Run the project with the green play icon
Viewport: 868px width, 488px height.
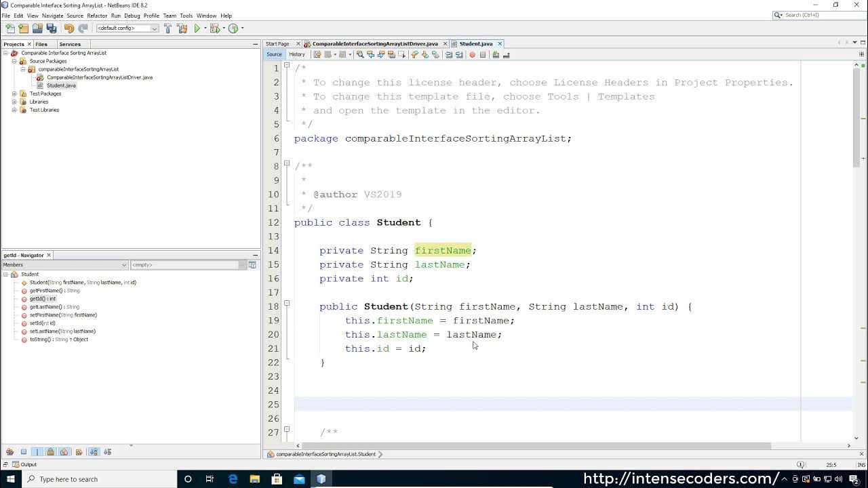[x=197, y=28]
